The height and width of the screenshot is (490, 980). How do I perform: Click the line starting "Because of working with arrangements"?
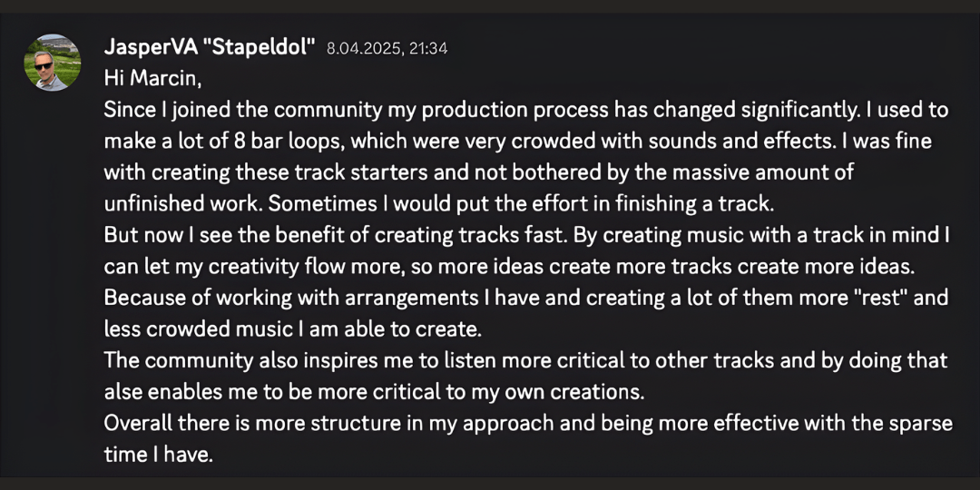pos(526,298)
